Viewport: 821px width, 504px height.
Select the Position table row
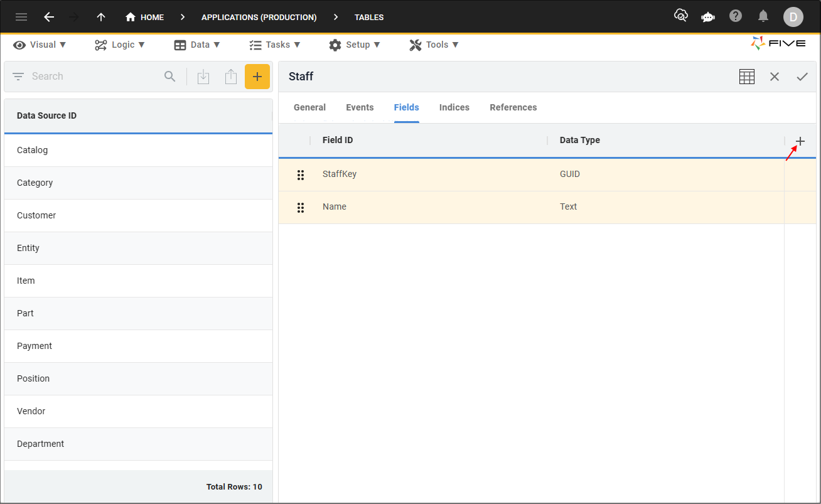(138, 378)
